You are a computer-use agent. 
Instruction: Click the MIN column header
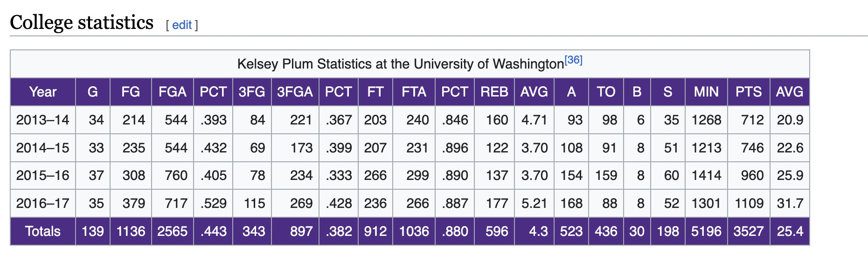pyautogui.click(x=706, y=92)
